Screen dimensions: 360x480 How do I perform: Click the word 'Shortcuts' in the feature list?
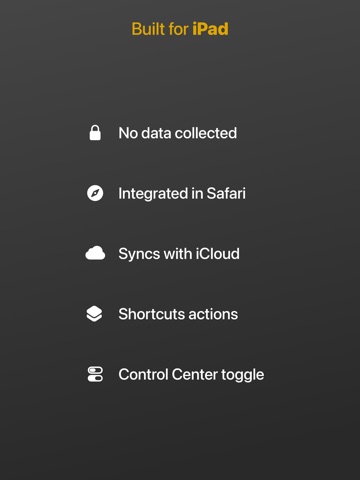click(x=149, y=314)
